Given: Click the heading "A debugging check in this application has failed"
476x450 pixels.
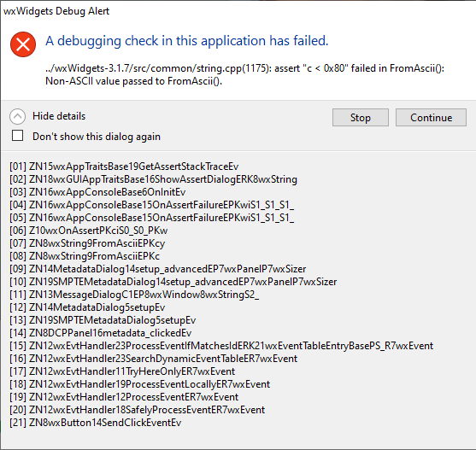Looking at the screenshot, I should click(x=187, y=41).
